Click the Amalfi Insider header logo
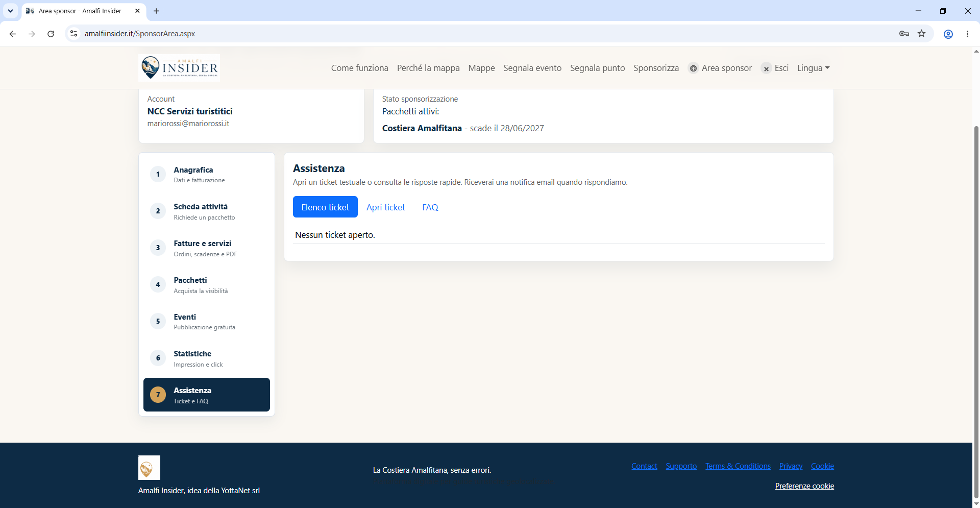Screen dimensions: 980x508 click(x=179, y=68)
